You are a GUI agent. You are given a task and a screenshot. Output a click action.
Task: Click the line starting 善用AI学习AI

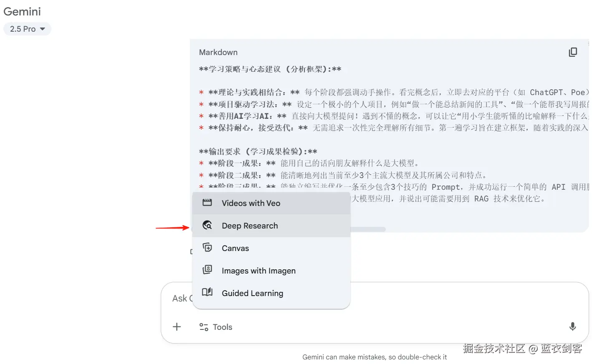pyautogui.click(x=394, y=116)
